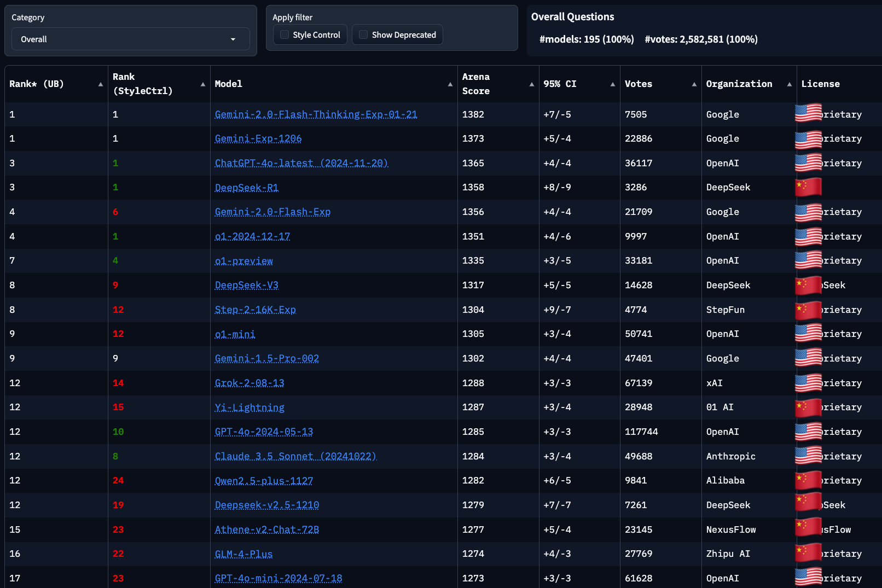Image resolution: width=882 pixels, height=588 pixels.
Task: Click the US flag in the Gemini-1.5-Pro-002 row
Action: [809, 358]
